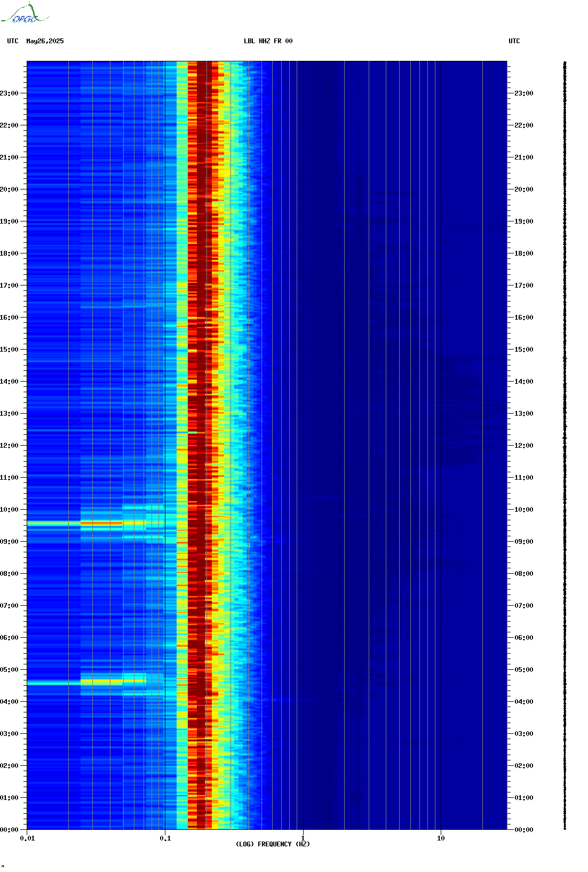This screenshot has height=872, width=588.
Task: Click the 14:00 label on the left time axis
Action: point(9,382)
